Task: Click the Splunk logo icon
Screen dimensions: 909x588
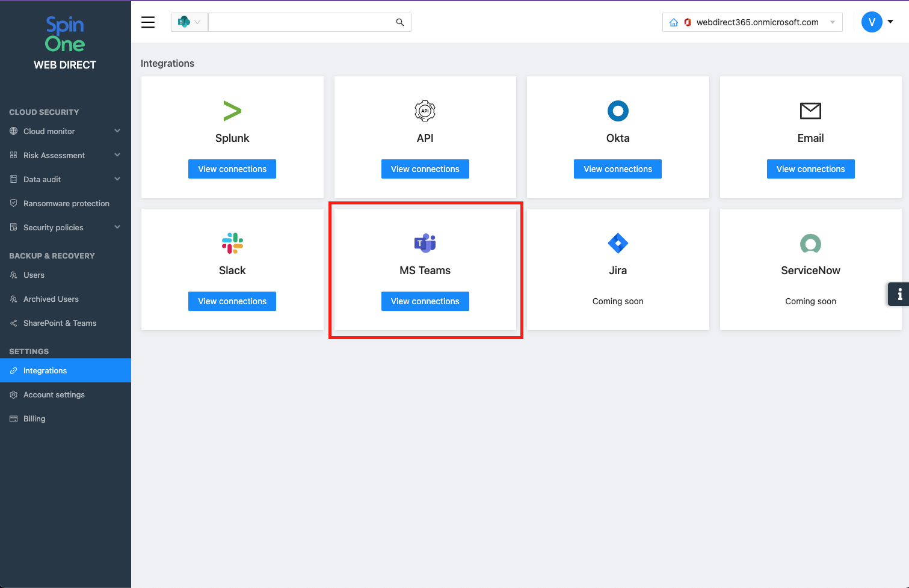Action: pos(232,111)
